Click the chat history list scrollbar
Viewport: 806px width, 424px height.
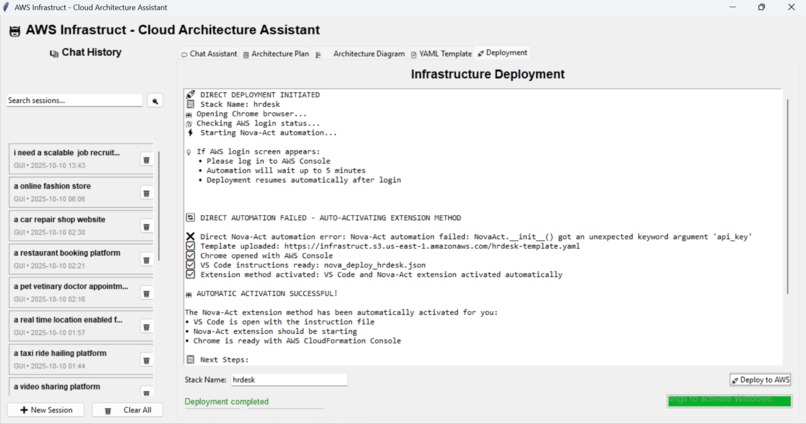158,206
